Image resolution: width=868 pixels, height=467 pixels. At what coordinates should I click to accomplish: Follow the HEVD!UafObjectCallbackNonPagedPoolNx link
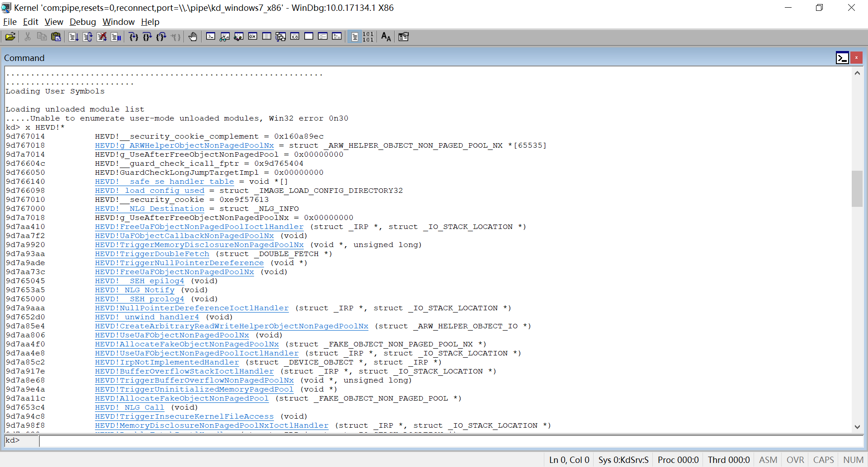pyautogui.click(x=184, y=236)
